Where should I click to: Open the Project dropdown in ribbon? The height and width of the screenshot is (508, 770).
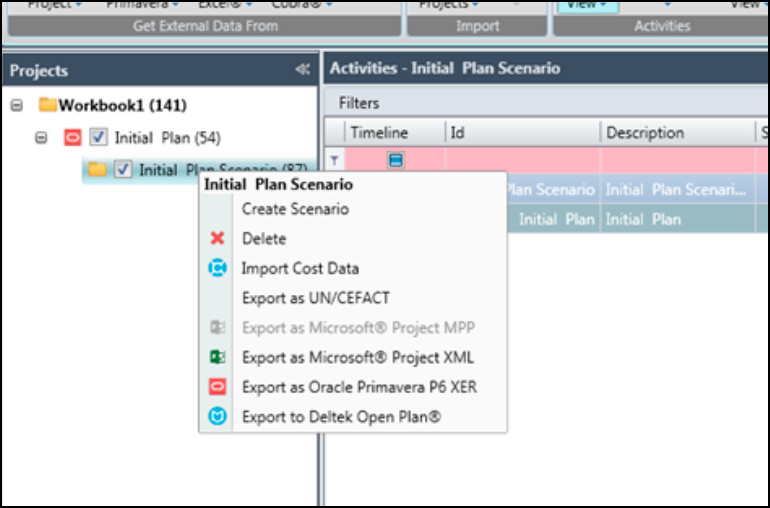point(55,5)
